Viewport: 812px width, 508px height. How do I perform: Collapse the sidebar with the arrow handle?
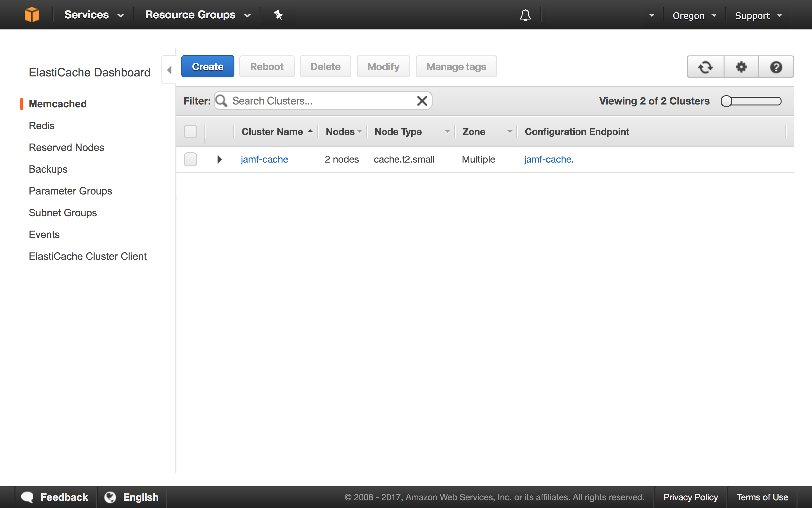tap(169, 70)
